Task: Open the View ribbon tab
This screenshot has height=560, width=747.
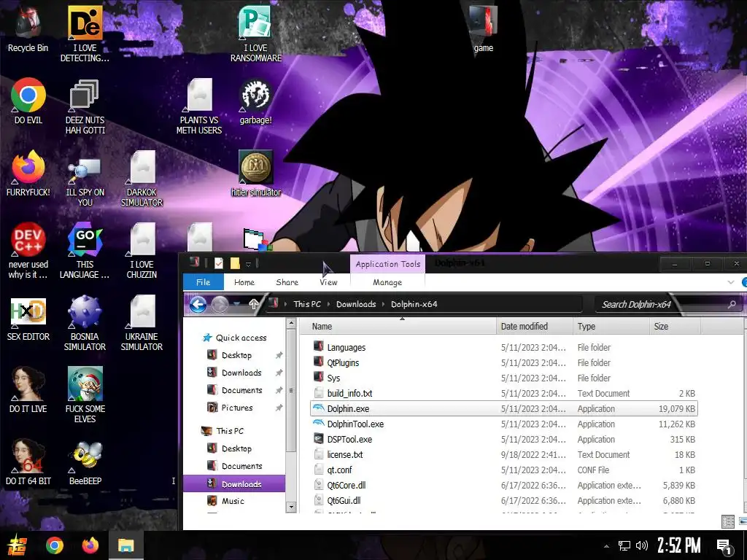Action: coord(328,282)
